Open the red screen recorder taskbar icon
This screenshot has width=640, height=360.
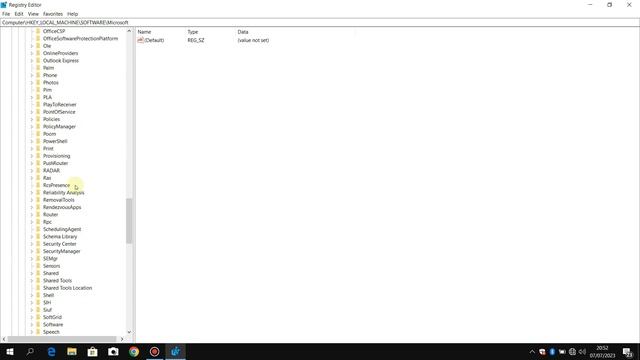[155, 351]
